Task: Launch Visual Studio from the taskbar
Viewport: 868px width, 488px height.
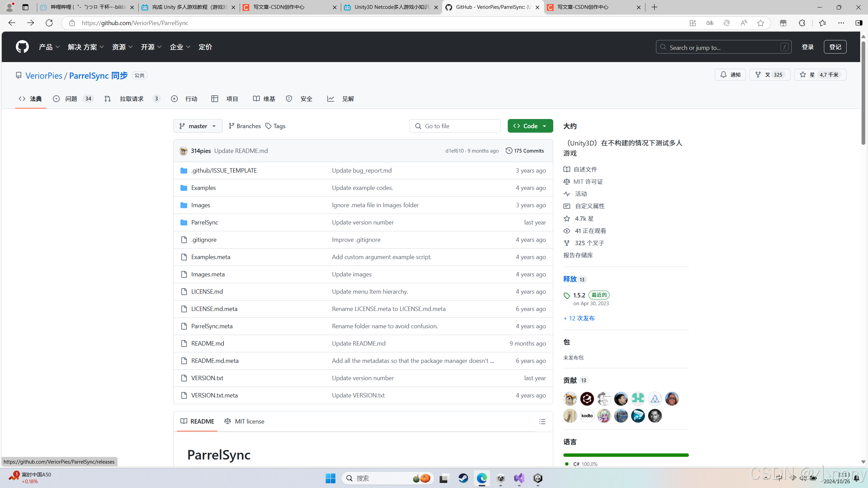Action: tap(519, 478)
